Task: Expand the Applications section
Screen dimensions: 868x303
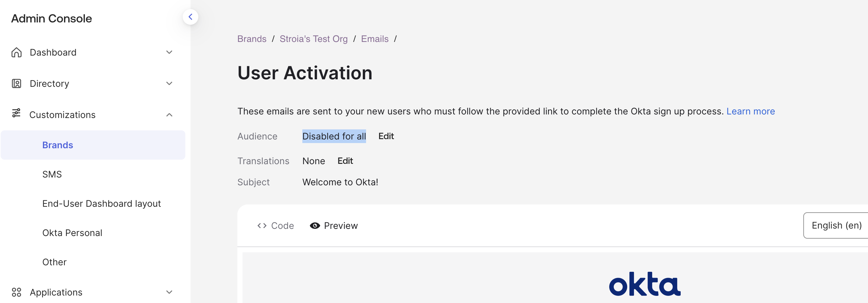Action: coord(169,292)
